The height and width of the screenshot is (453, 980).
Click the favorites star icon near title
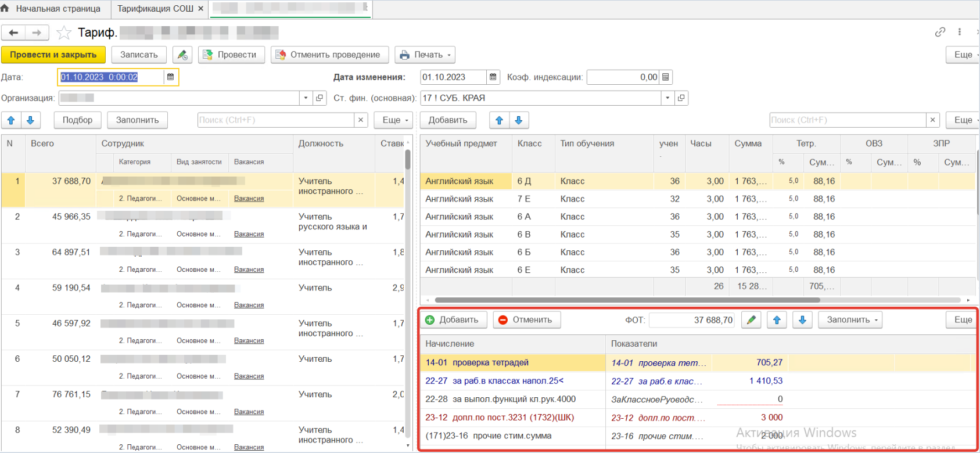(64, 33)
